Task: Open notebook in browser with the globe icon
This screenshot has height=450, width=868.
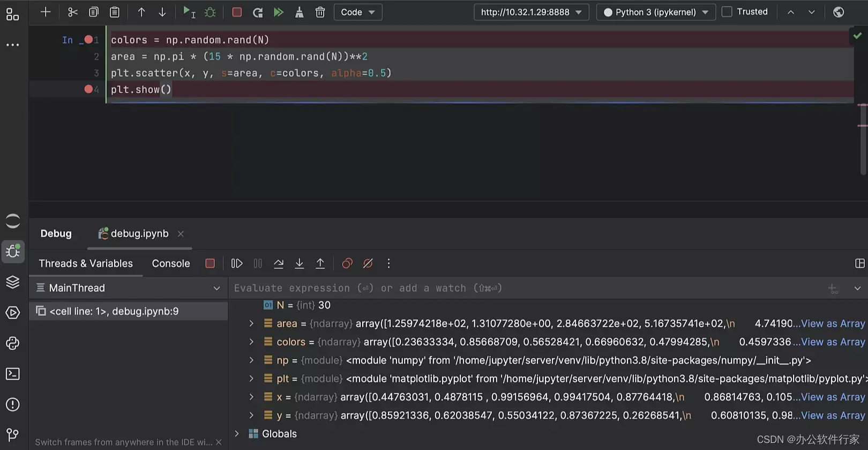Action: click(x=839, y=12)
